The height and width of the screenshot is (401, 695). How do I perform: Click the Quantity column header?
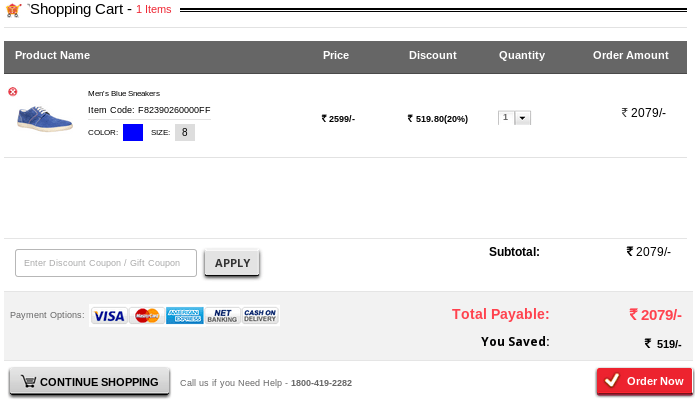coord(522,55)
